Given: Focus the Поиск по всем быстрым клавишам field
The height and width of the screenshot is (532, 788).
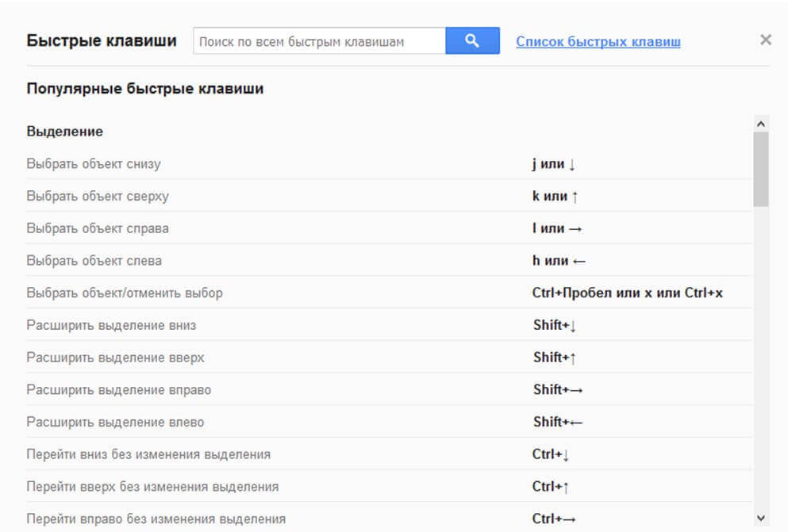Looking at the screenshot, I should pyautogui.click(x=319, y=41).
